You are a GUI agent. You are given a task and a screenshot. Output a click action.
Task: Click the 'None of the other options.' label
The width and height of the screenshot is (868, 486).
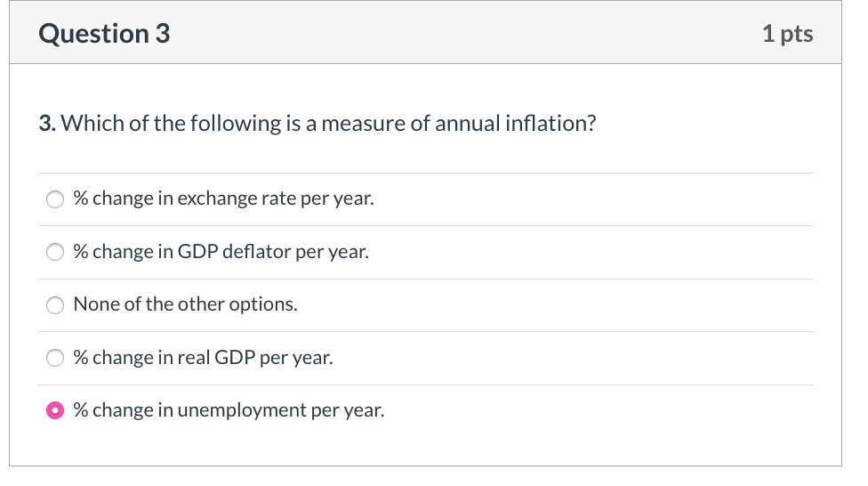click(186, 304)
